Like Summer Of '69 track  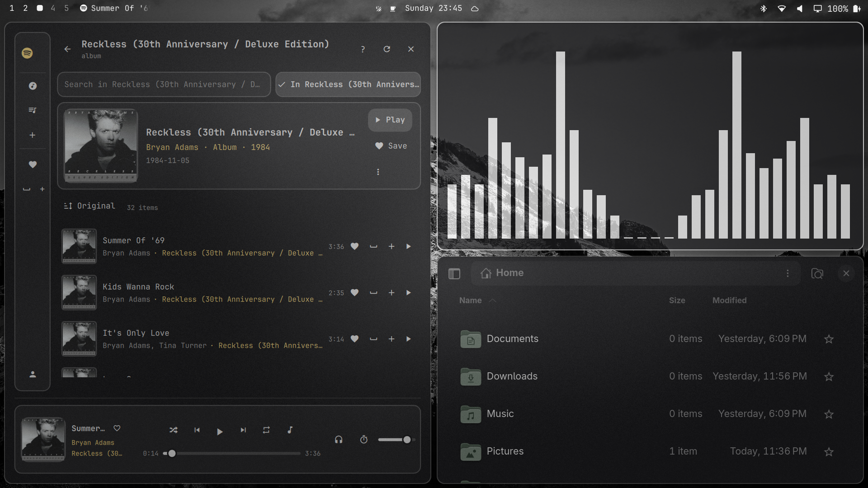355,247
